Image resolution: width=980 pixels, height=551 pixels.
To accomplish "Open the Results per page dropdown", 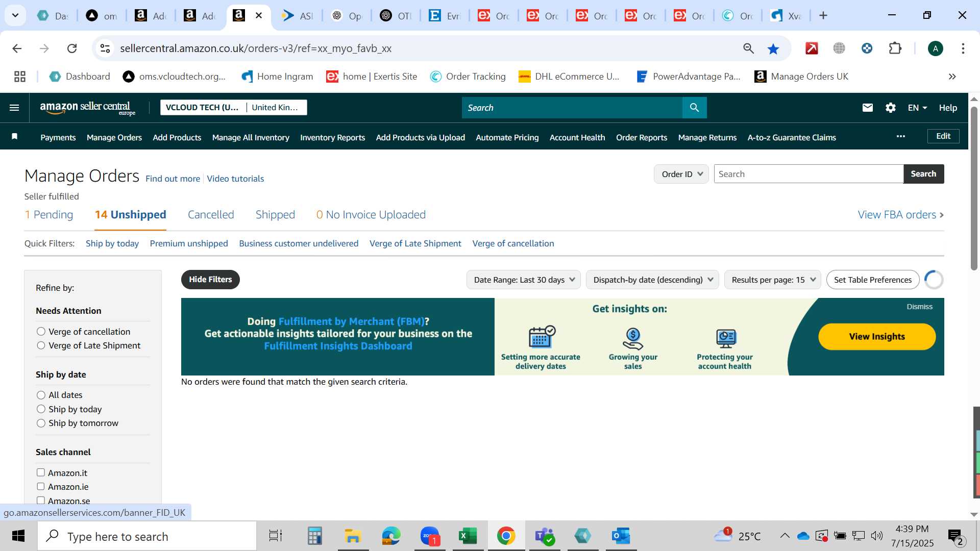I will click(772, 280).
